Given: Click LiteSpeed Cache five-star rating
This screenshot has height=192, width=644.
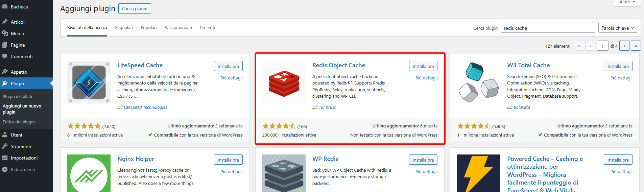Looking at the screenshot, I should click(84, 126).
